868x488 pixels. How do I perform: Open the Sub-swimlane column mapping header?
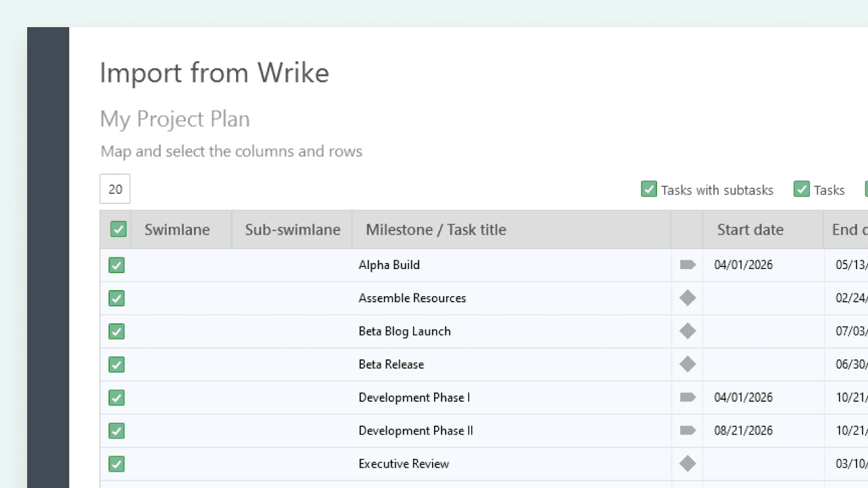(292, 230)
